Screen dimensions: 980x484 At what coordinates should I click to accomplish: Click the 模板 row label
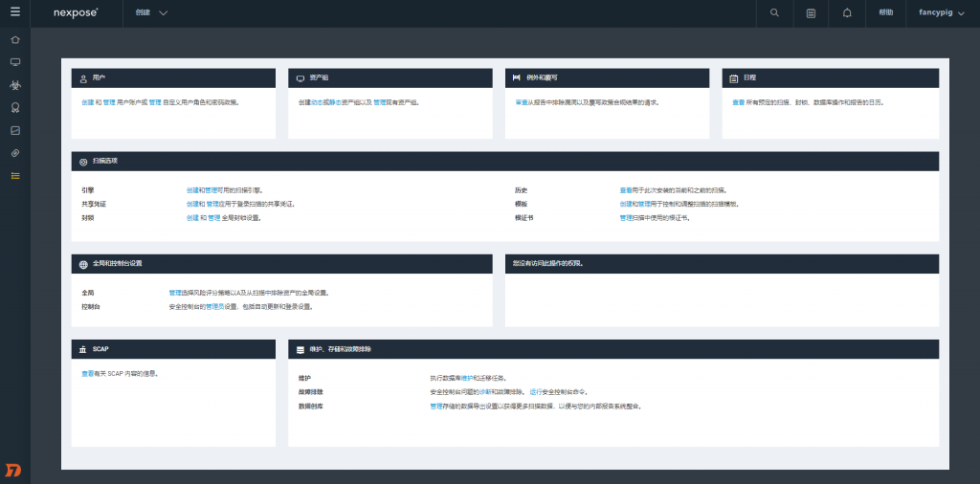pos(522,204)
